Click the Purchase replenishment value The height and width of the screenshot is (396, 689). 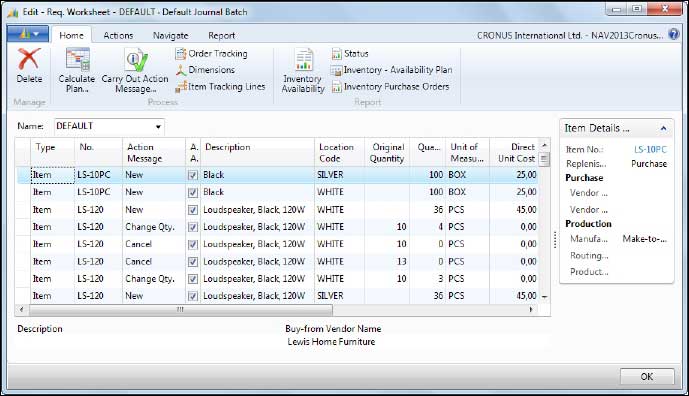pos(649,164)
